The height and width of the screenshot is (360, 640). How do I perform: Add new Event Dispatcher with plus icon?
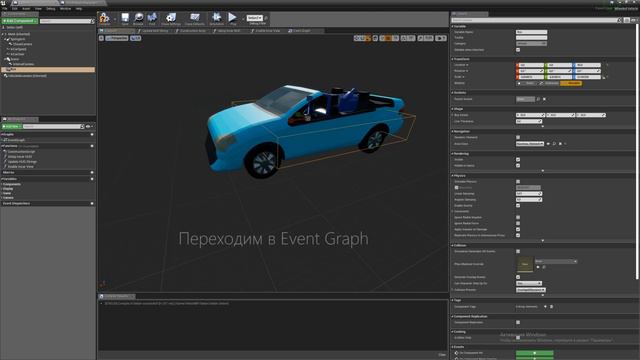click(92, 203)
